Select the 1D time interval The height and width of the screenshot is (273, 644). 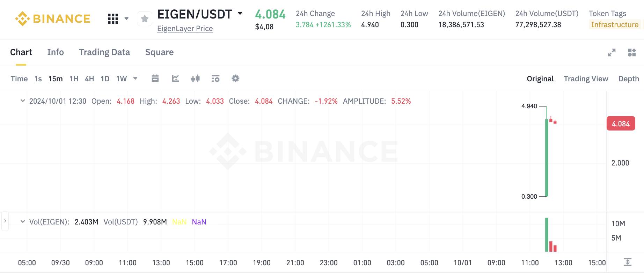click(105, 79)
